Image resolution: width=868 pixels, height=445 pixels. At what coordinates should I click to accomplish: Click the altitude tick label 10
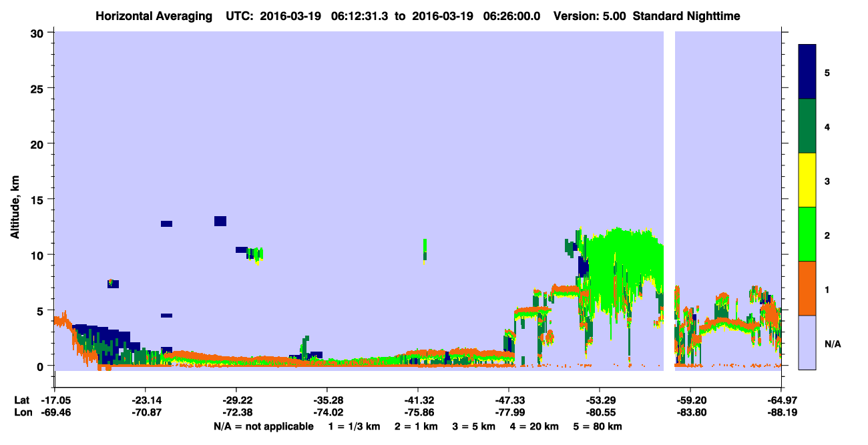click(39, 255)
